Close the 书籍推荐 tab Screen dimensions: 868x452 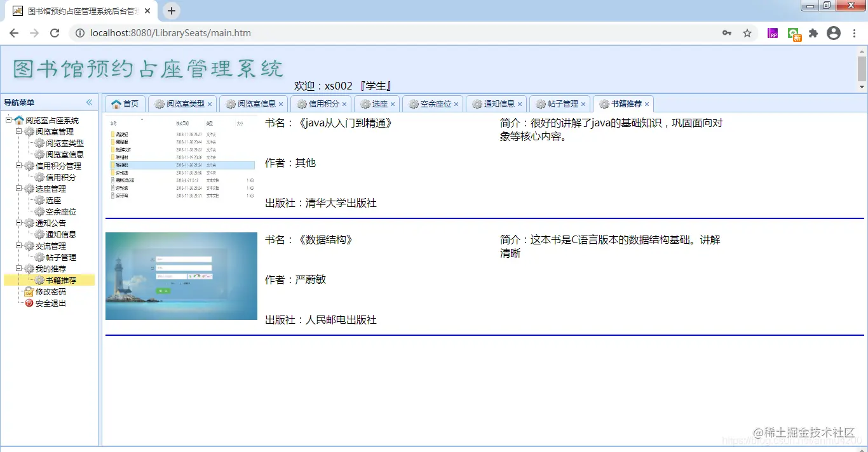[648, 103]
